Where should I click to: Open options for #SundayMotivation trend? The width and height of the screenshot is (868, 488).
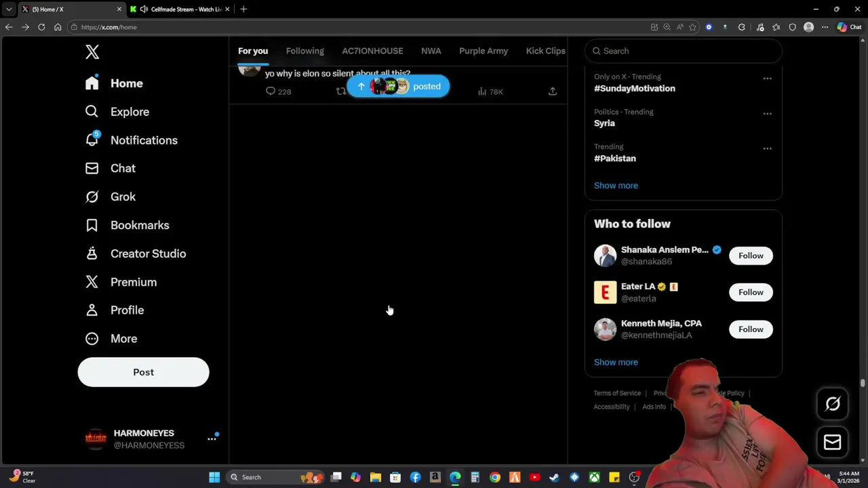(x=767, y=79)
